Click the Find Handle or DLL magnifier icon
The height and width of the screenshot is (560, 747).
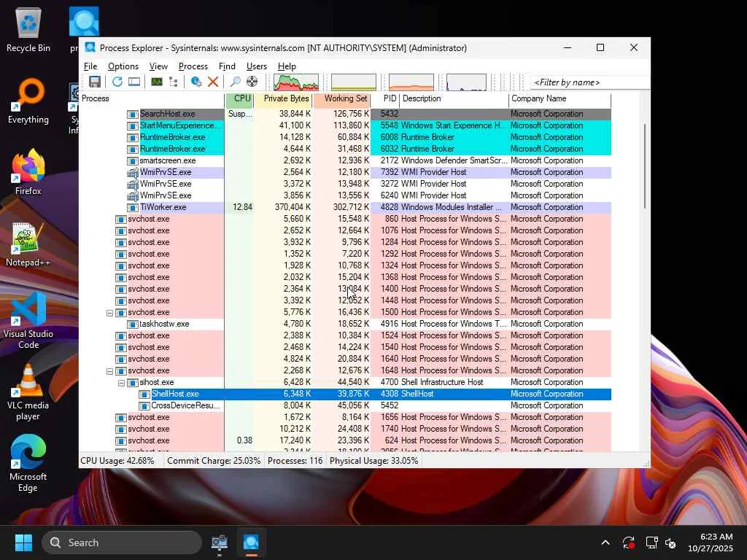tap(236, 82)
